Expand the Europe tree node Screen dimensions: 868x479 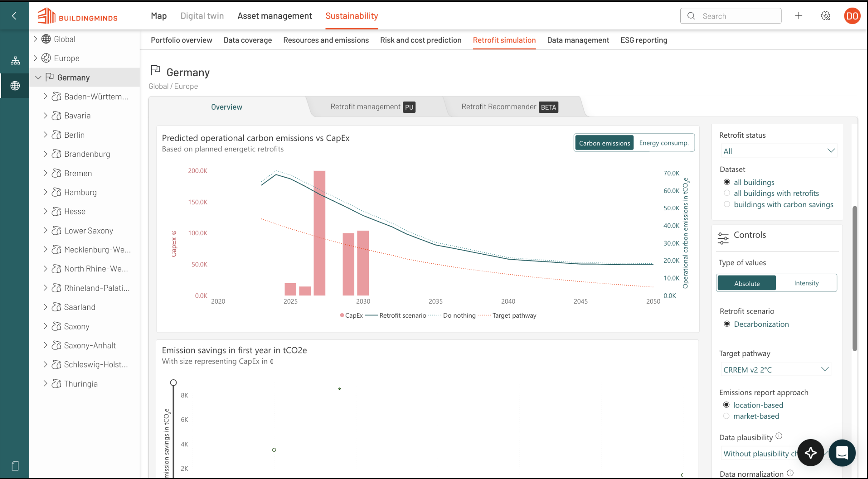35,58
